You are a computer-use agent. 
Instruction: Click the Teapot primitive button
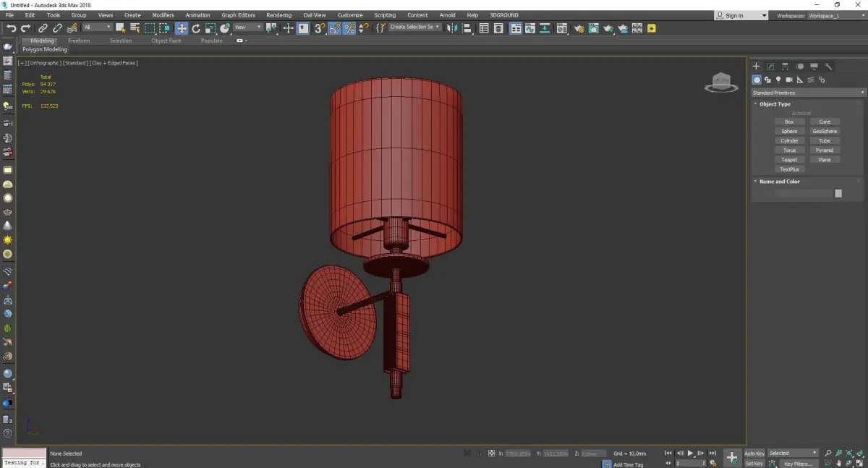tap(789, 160)
